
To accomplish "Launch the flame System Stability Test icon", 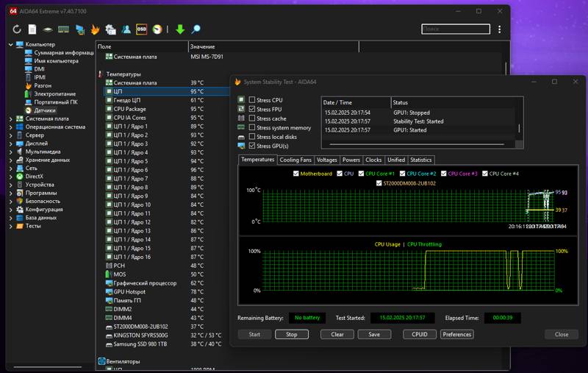I will point(95,29).
